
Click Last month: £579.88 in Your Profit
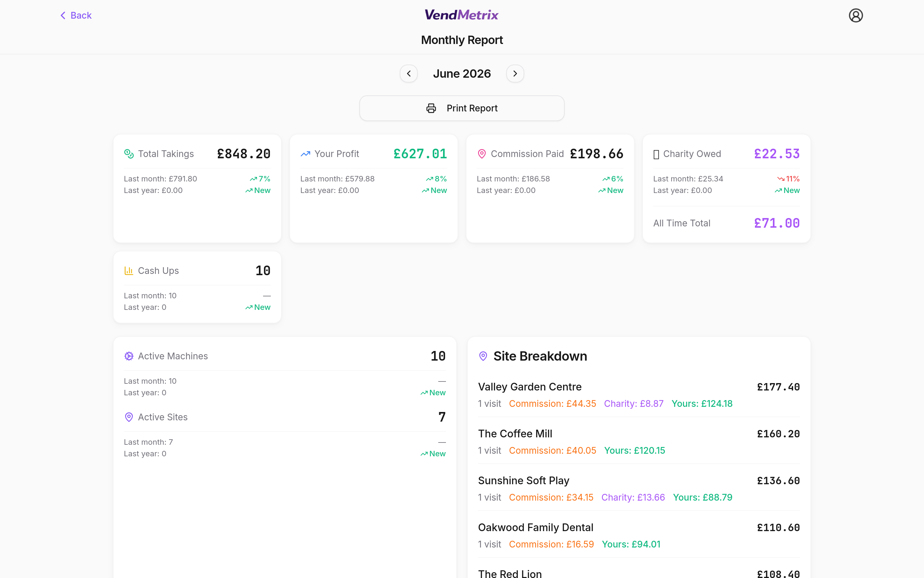(x=337, y=179)
